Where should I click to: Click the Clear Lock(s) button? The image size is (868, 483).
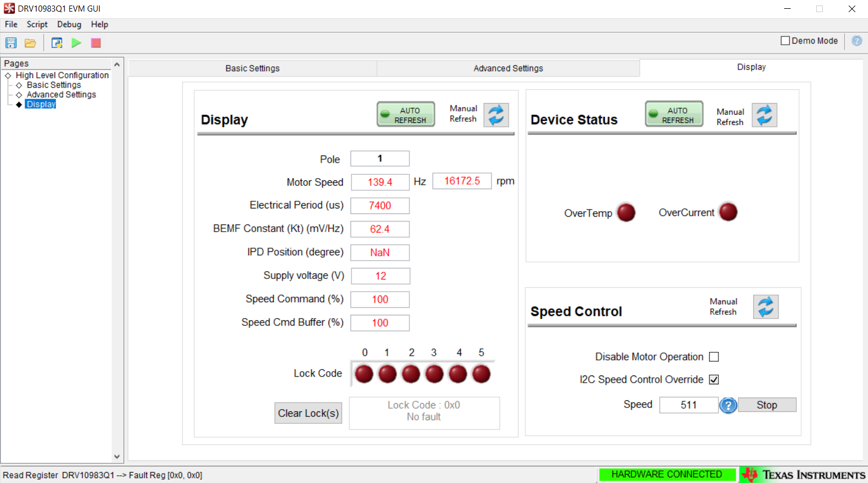pos(308,413)
